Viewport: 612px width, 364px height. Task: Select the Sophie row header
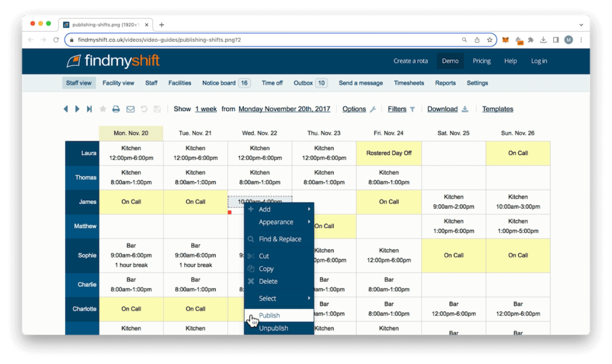(82, 255)
